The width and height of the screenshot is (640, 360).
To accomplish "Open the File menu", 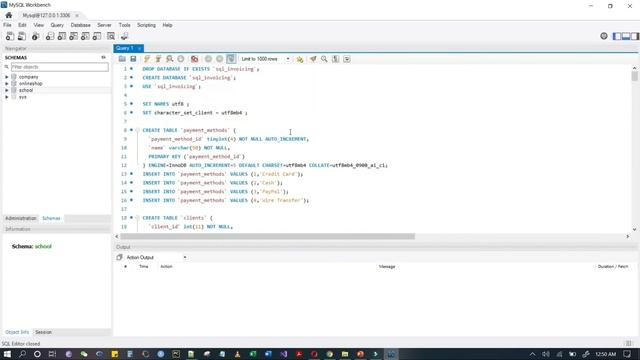I will coord(7,25).
